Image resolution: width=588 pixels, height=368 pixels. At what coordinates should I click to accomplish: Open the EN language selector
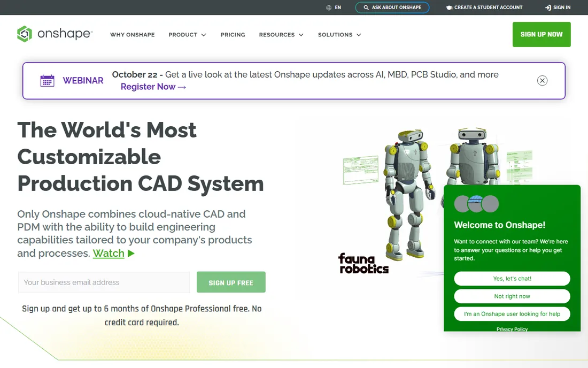(x=334, y=7)
